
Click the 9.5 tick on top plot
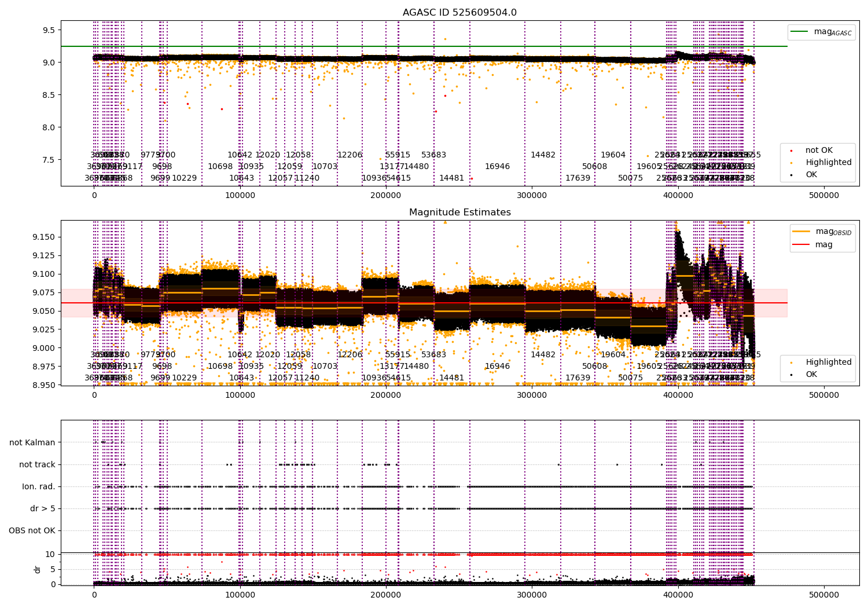(49, 30)
